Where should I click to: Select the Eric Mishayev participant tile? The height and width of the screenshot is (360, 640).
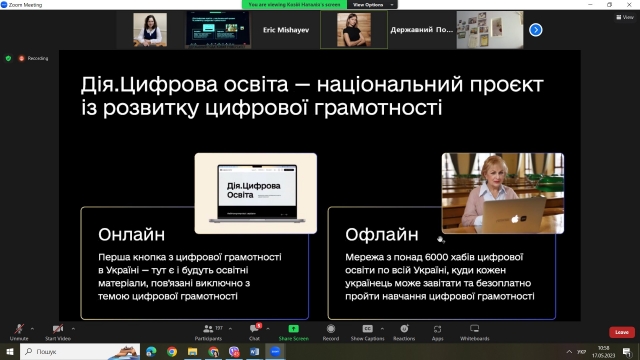[x=286, y=30]
